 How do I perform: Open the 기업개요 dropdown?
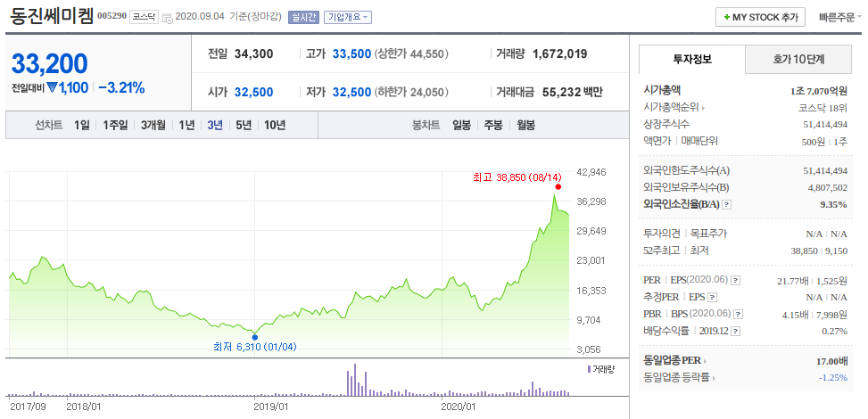[x=348, y=17]
